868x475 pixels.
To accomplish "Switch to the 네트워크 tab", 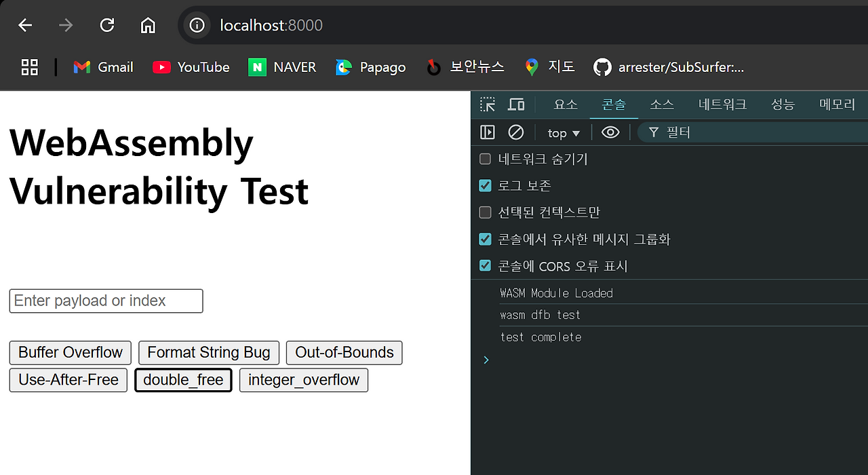I will coord(722,104).
